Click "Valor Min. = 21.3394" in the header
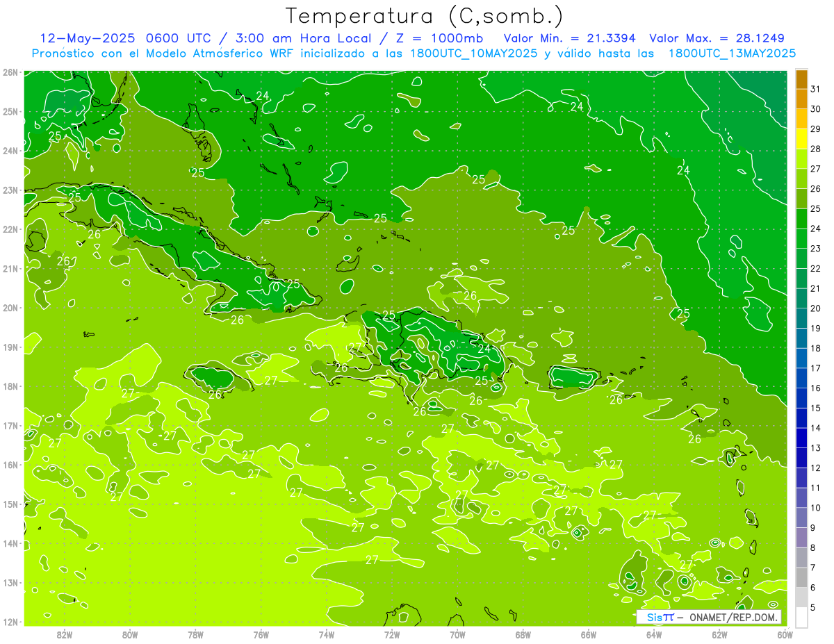Screen dimensions: 834x644 pos(569,38)
